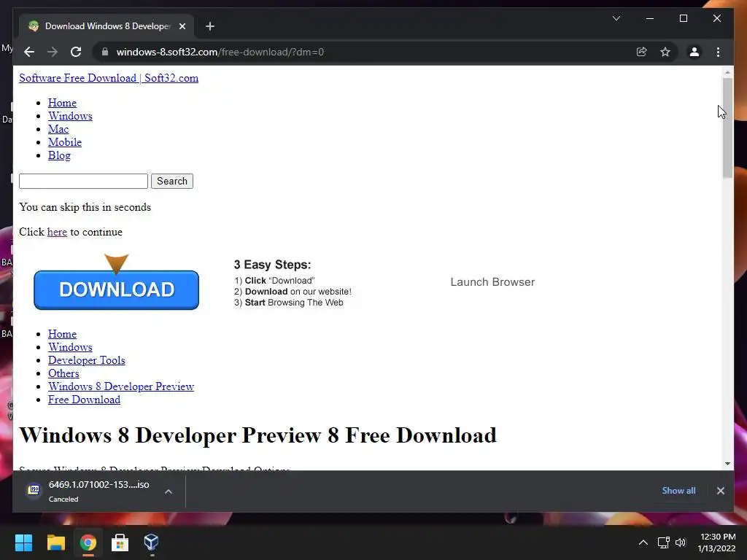Image resolution: width=747 pixels, height=560 pixels.
Task: Click the Search button
Action: click(x=172, y=181)
